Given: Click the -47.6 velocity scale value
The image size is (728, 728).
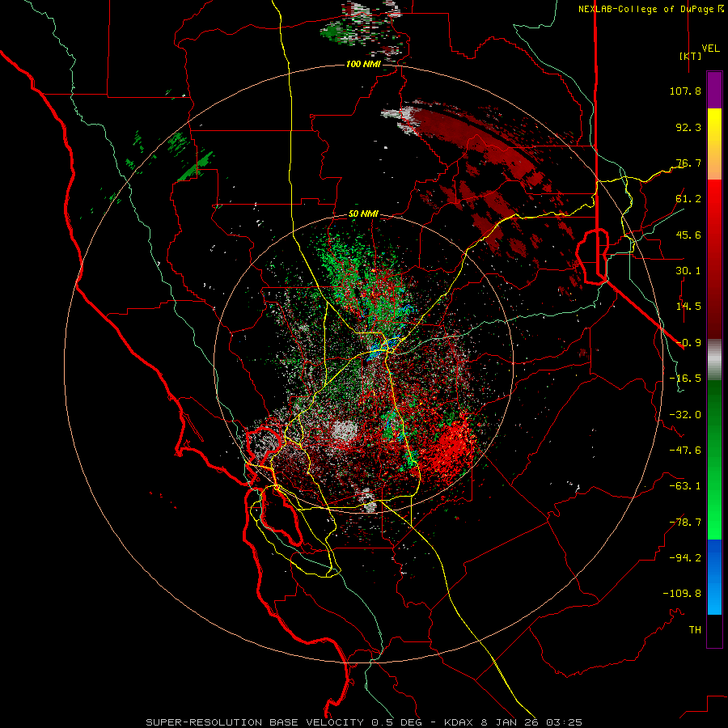Looking at the screenshot, I should [x=685, y=451].
